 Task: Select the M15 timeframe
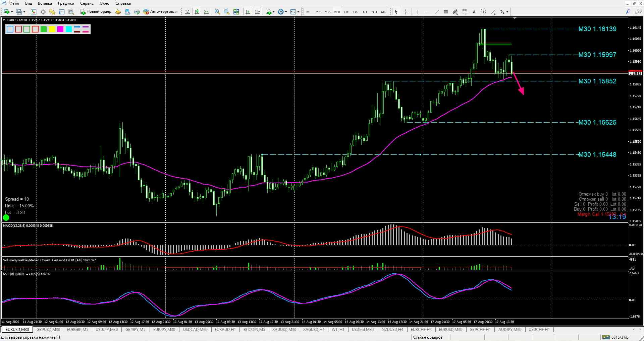point(327,12)
